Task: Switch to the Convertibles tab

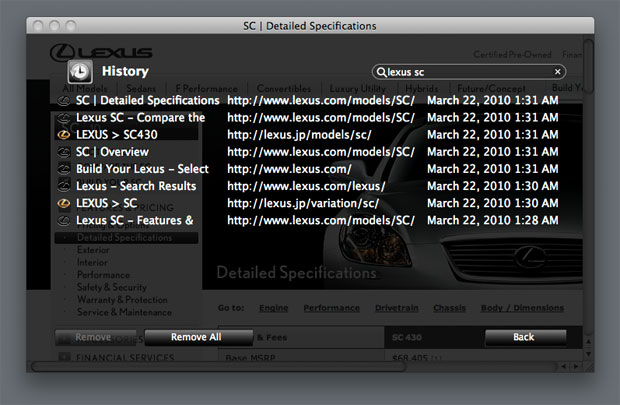Action: pyautogui.click(x=283, y=89)
